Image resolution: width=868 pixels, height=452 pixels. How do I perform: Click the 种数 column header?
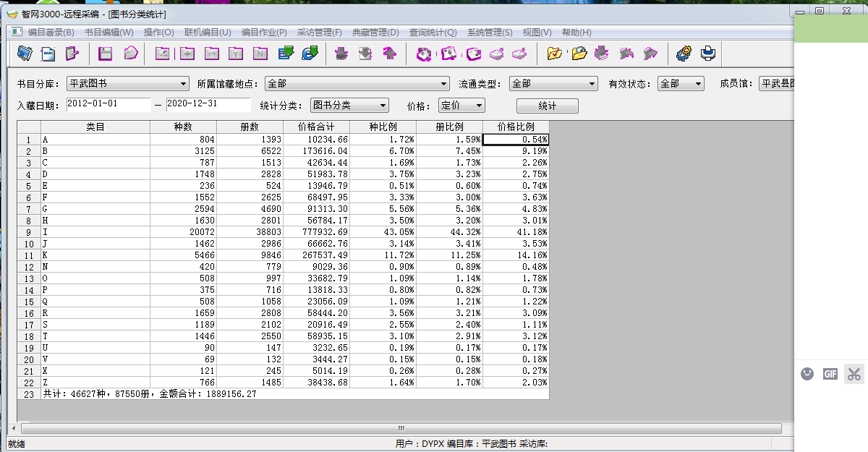point(184,127)
